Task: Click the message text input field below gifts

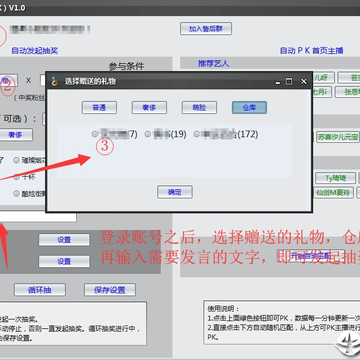Action: (38, 217)
